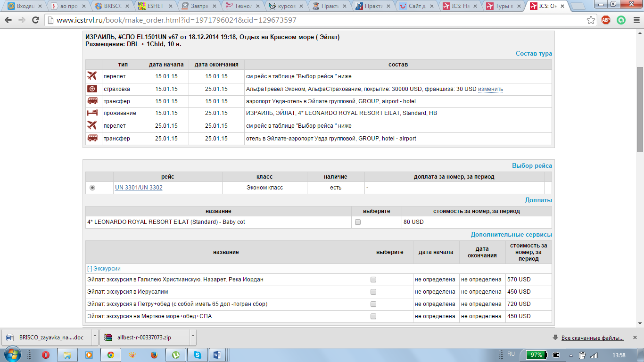Open the media player taskbar icon
The height and width of the screenshot is (362, 644).
[89, 355]
